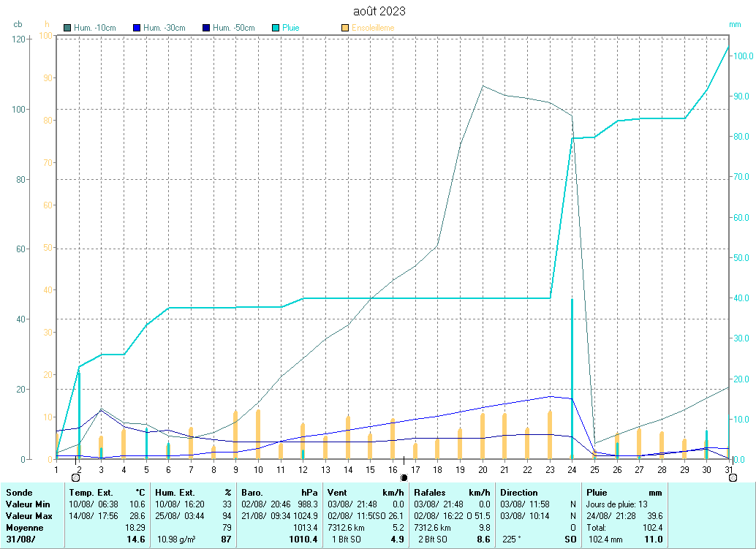Select the Hum. -50cm legend marker
756x549 pixels.
coord(206,29)
